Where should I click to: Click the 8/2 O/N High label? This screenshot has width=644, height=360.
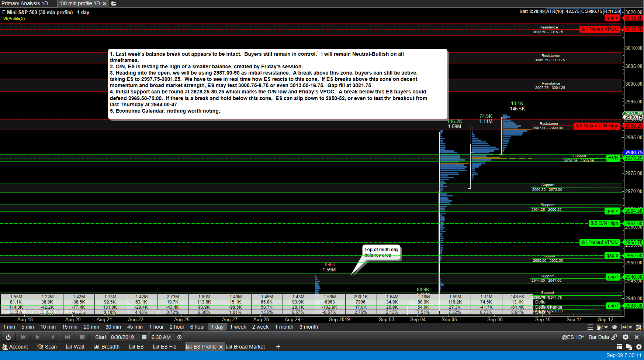pyautogui.click(x=604, y=223)
